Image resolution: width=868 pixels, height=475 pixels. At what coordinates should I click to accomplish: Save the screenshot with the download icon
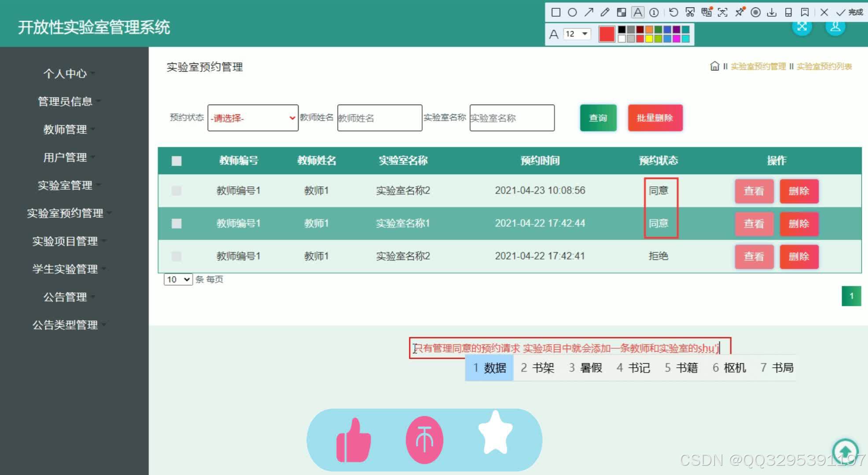[772, 12]
